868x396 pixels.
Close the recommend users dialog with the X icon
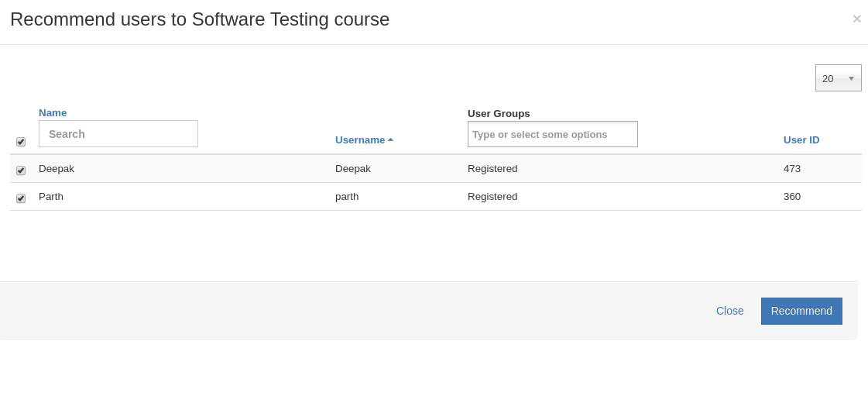(x=856, y=19)
